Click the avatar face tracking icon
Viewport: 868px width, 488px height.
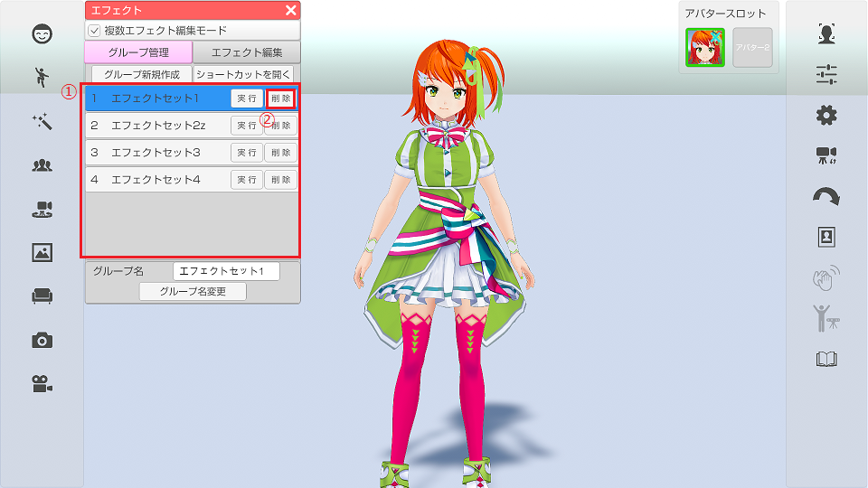826,33
